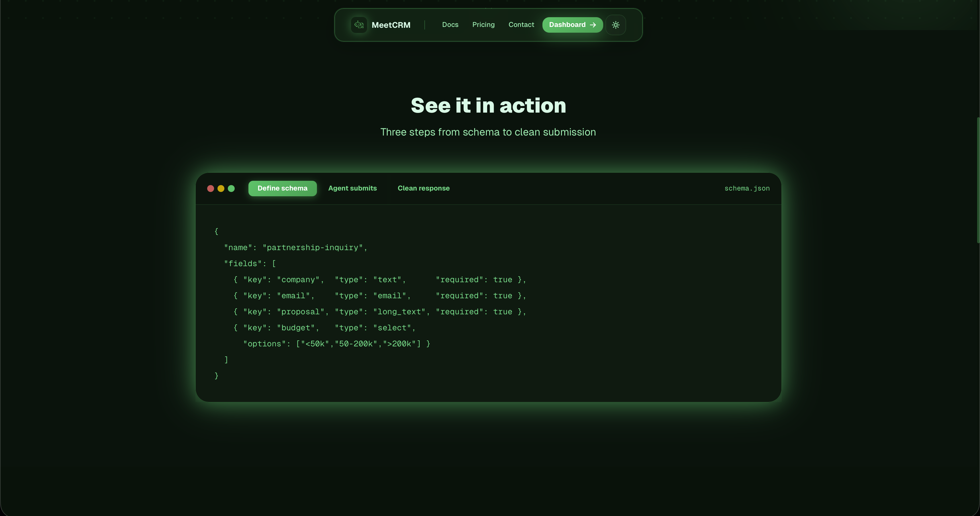
Task: Click the See it in action heading
Action: tap(489, 105)
